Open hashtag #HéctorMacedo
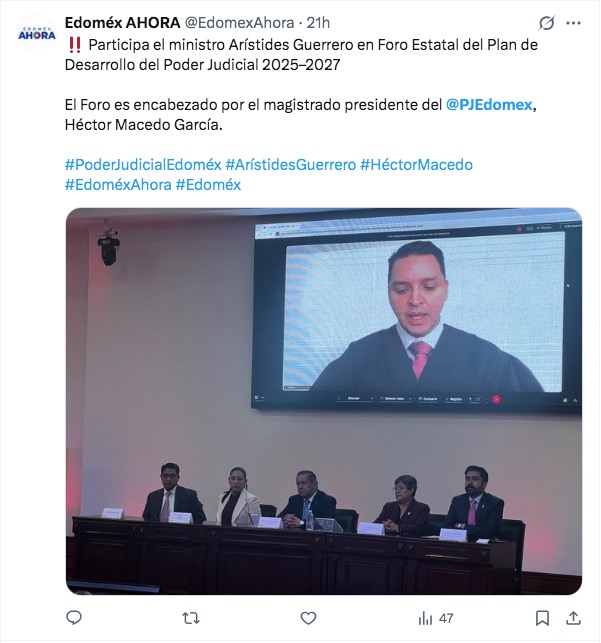 [x=416, y=165]
